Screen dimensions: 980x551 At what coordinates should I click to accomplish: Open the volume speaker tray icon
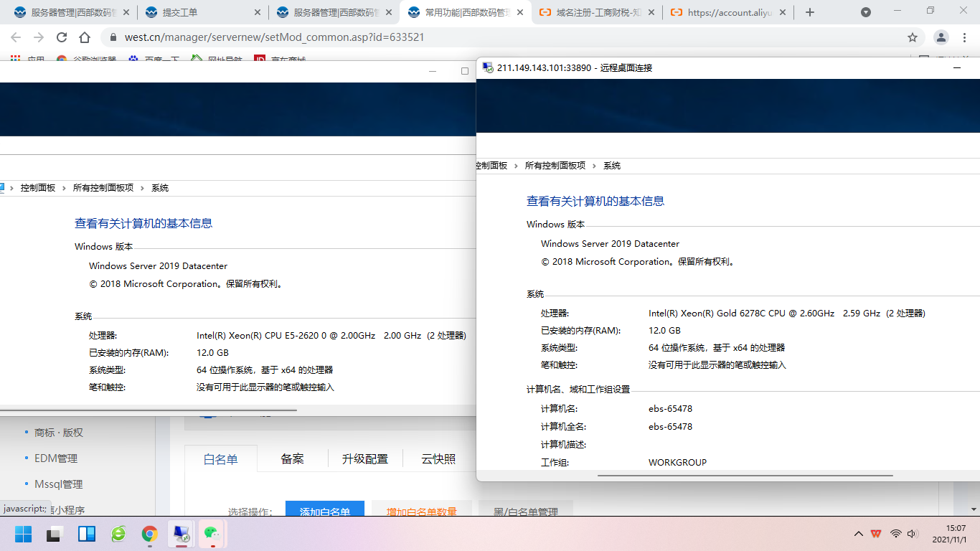[913, 534]
